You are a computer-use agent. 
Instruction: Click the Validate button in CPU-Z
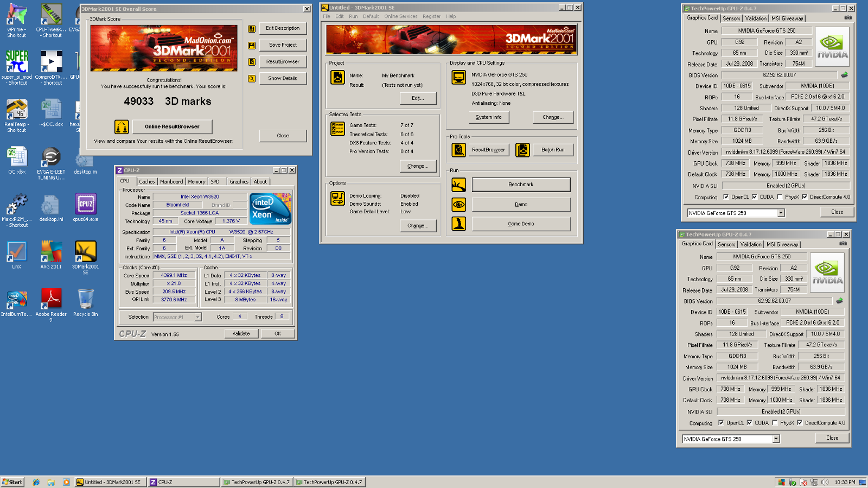[x=241, y=334]
